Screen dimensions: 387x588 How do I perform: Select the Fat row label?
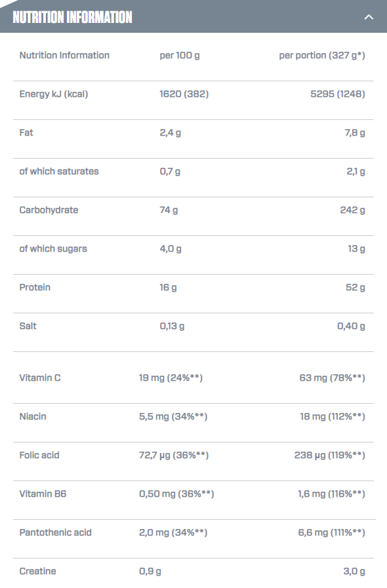pyautogui.click(x=26, y=133)
